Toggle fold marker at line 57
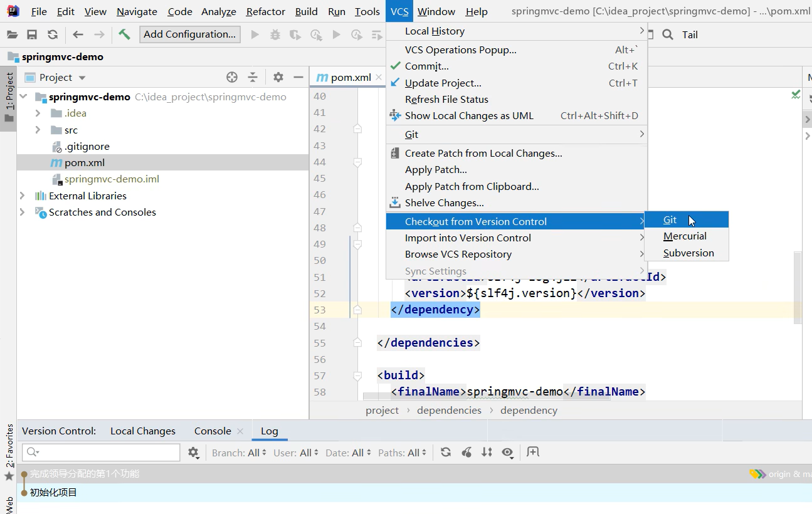812x514 pixels. pos(357,375)
